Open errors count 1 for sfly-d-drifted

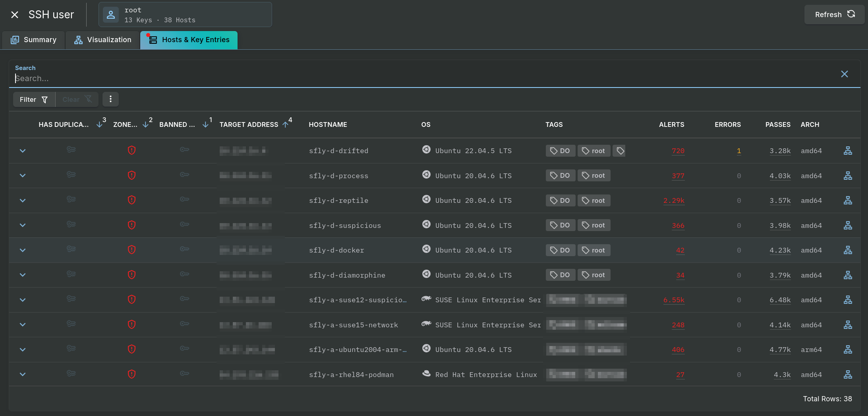click(739, 151)
